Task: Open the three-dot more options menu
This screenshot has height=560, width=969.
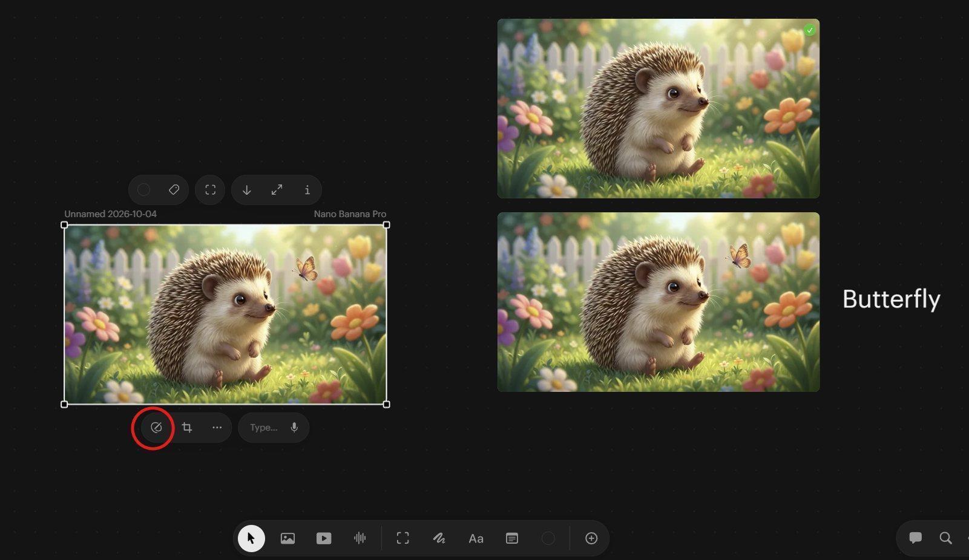Action: point(217,428)
